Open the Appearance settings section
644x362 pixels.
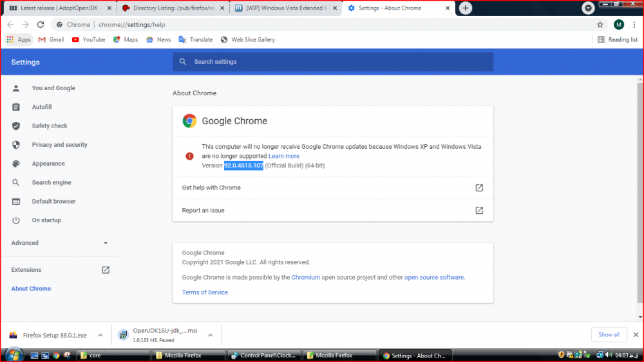click(48, 164)
